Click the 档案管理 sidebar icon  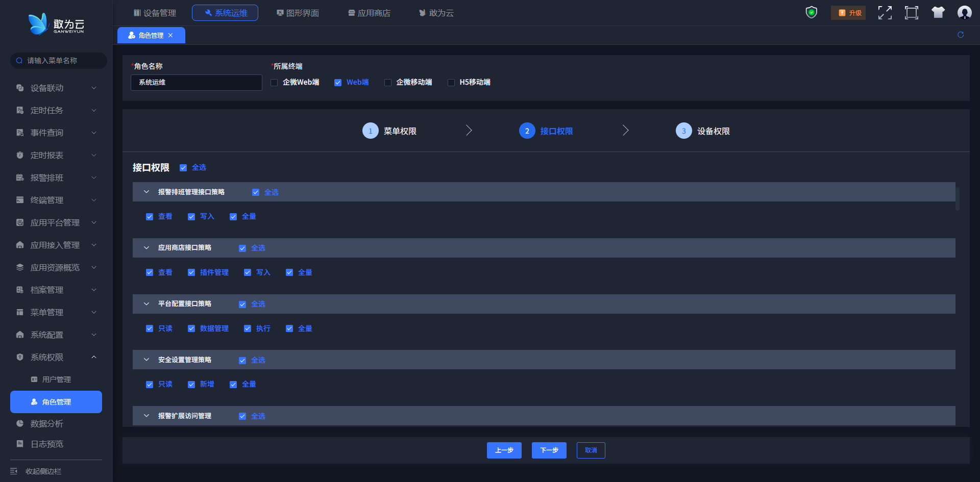coord(20,290)
